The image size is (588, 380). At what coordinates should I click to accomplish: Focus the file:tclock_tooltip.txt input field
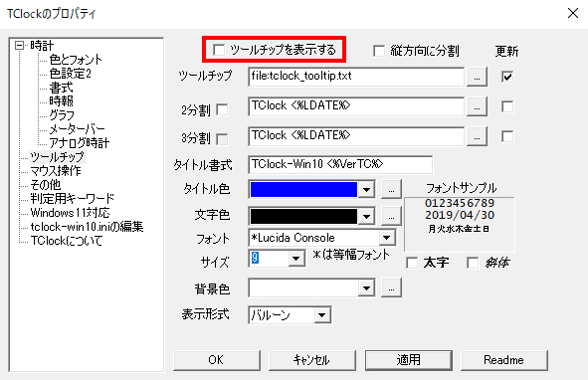click(x=356, y=77)
